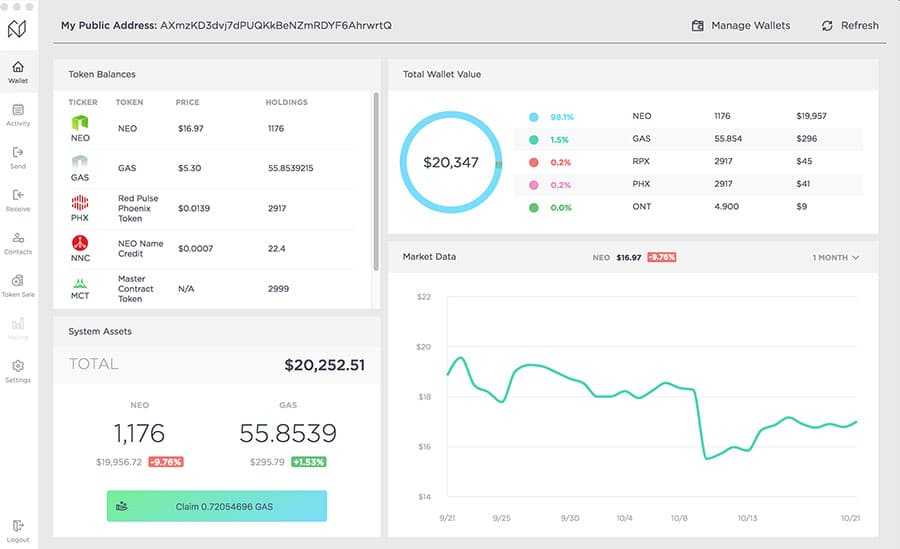Viewport: 900px width, 549px height.
Task: Click the 55.8539 GAS system asset amount
Action: click(288, 433)
